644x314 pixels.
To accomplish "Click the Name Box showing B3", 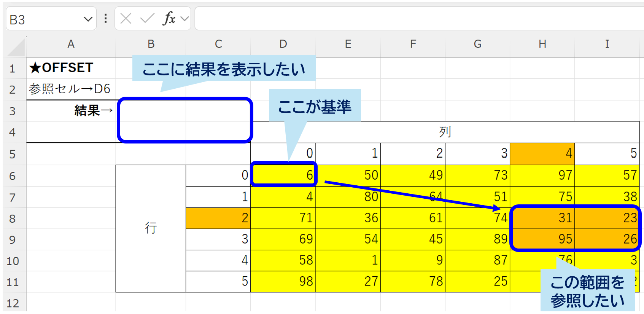I will (42, 19).
